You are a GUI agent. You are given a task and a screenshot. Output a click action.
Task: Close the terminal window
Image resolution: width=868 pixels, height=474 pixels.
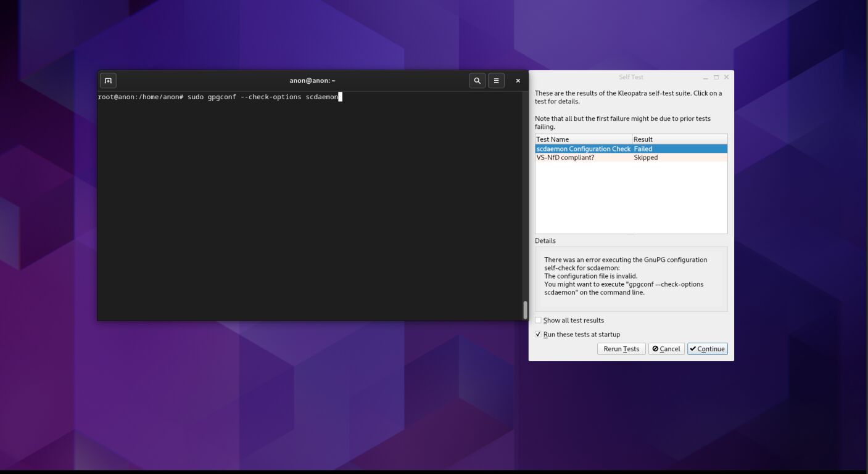[x=518, y=81]
